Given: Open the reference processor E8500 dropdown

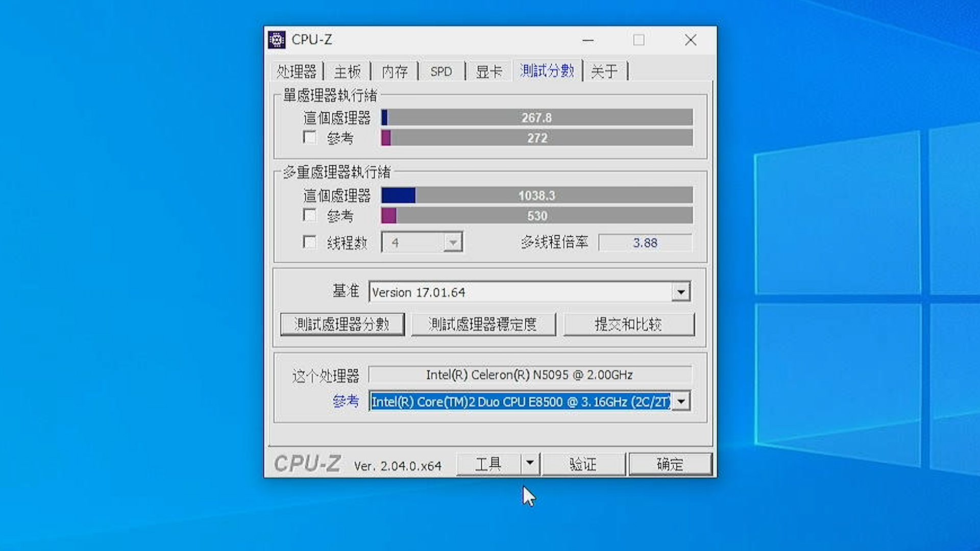Looking at the screenshot, I should (x=681, y=402).
